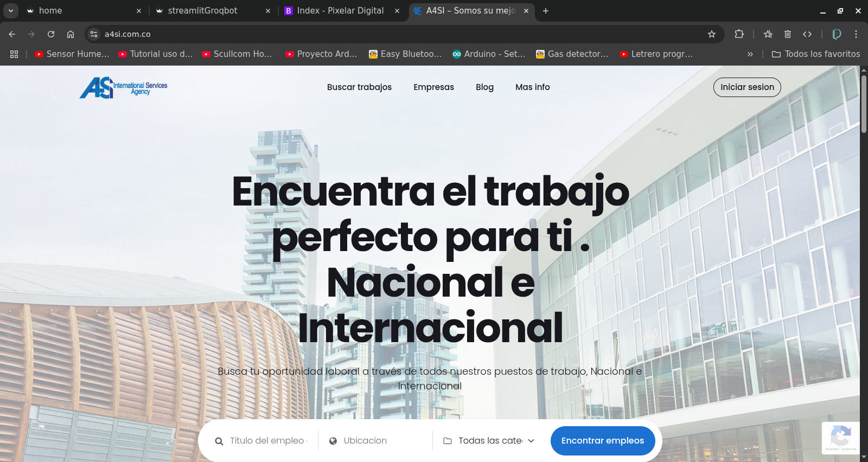Click the site information icon in address bar
Viewport: 868px width, 462px height.
pos(94,34)
